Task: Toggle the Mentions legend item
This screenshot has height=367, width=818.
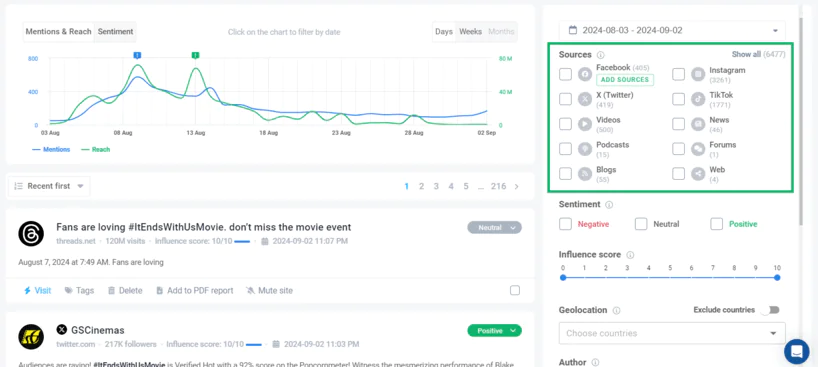Action: click(x=51, y=149)
